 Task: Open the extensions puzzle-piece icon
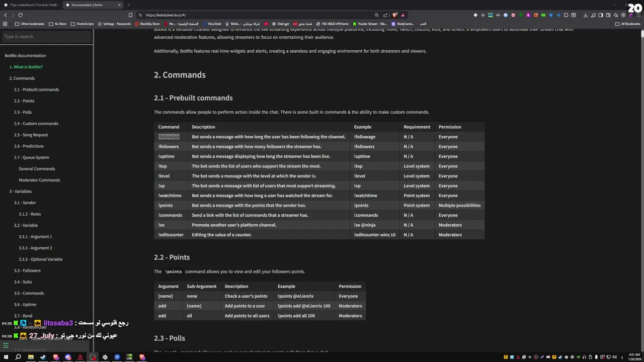point(567,15)
